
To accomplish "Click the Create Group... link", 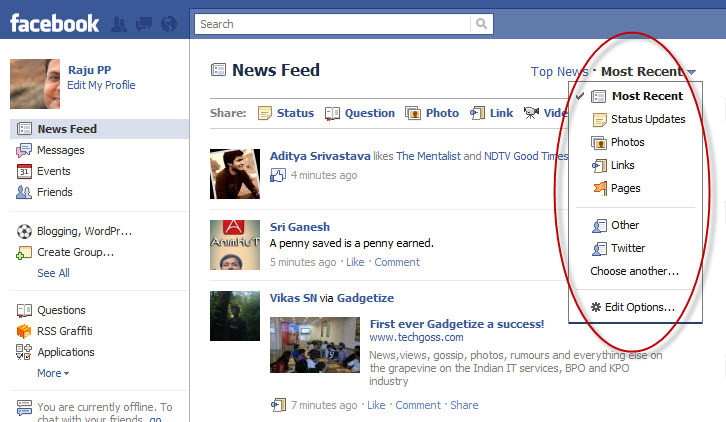I will tap(75, 252).
